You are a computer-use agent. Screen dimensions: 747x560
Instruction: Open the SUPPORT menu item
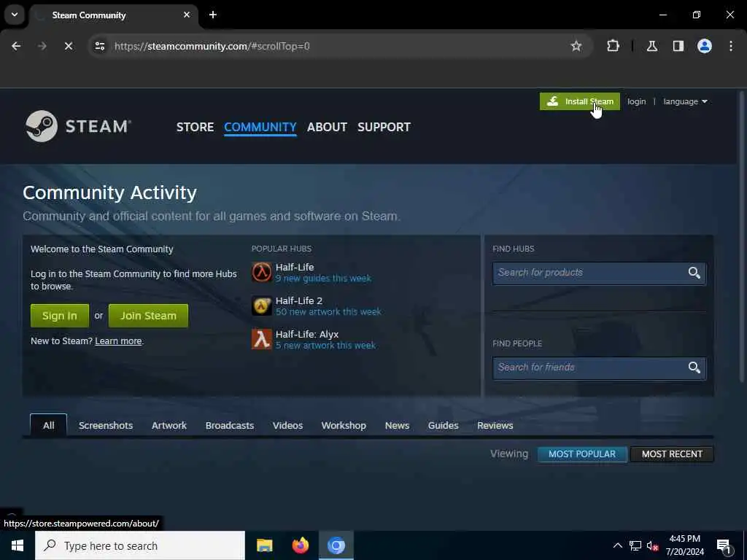[x=384, y=127]
